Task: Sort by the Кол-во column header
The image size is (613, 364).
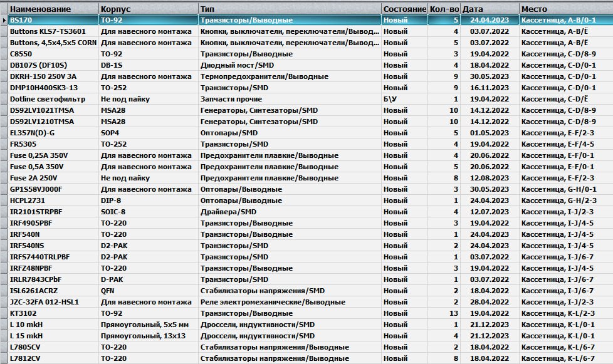Action: pyautogui.click(x=444, y=9)
